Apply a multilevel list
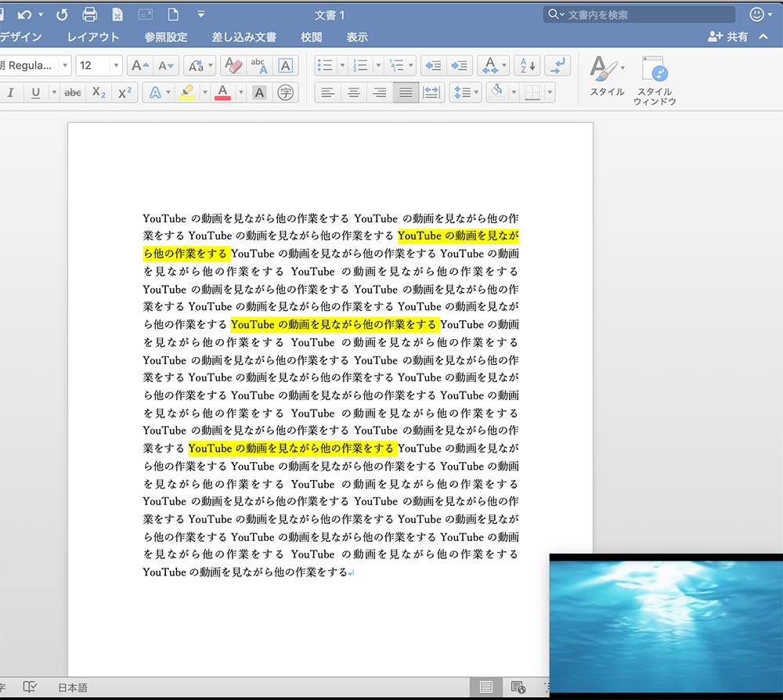This screenshot has height=700, width=783. 397,66
